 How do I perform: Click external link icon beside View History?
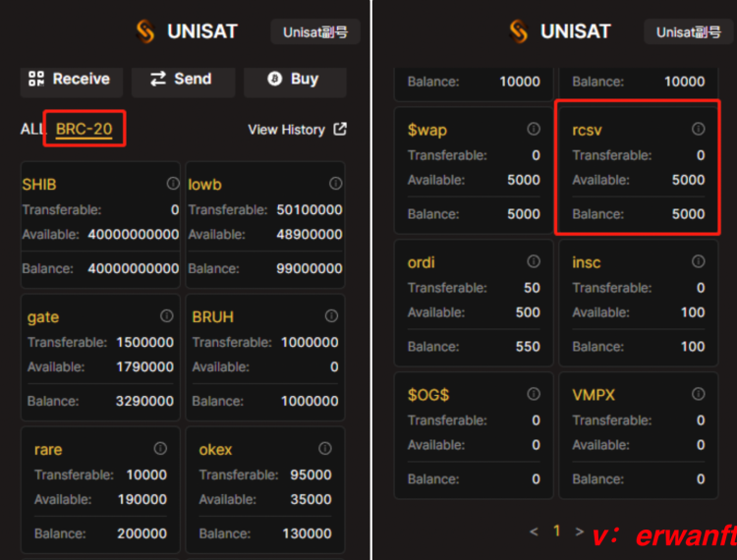tap(340, 130)
